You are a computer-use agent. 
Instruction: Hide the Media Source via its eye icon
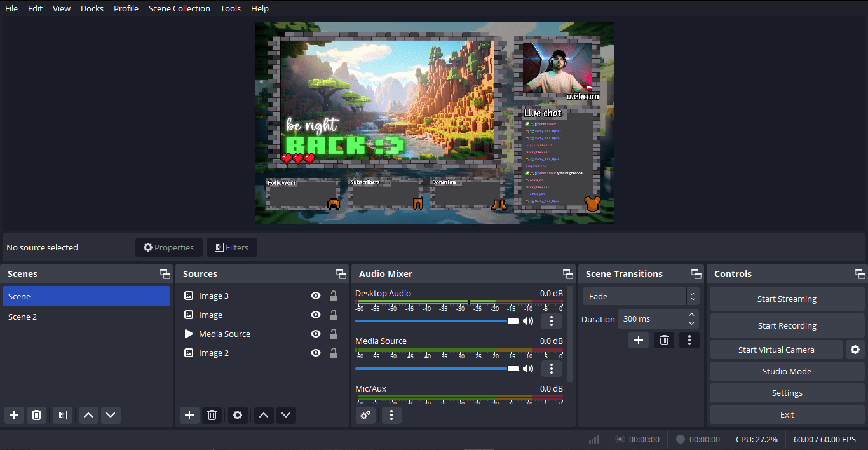pos(316,334)
